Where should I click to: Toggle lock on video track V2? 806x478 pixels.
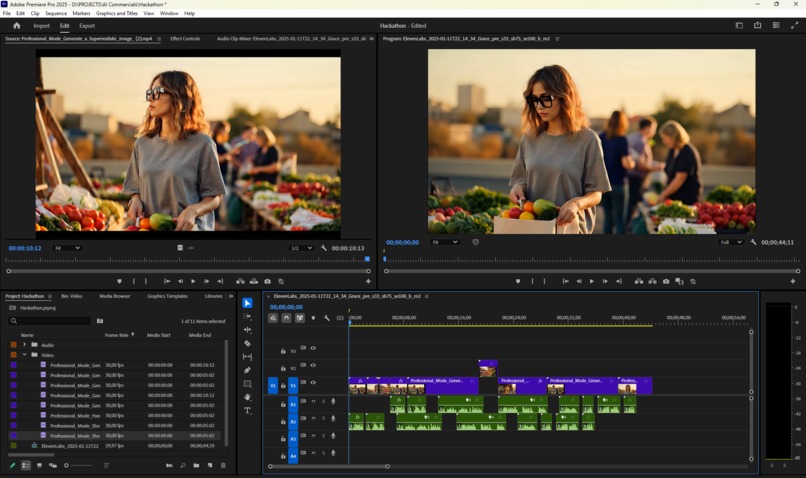tap(283, 368)
